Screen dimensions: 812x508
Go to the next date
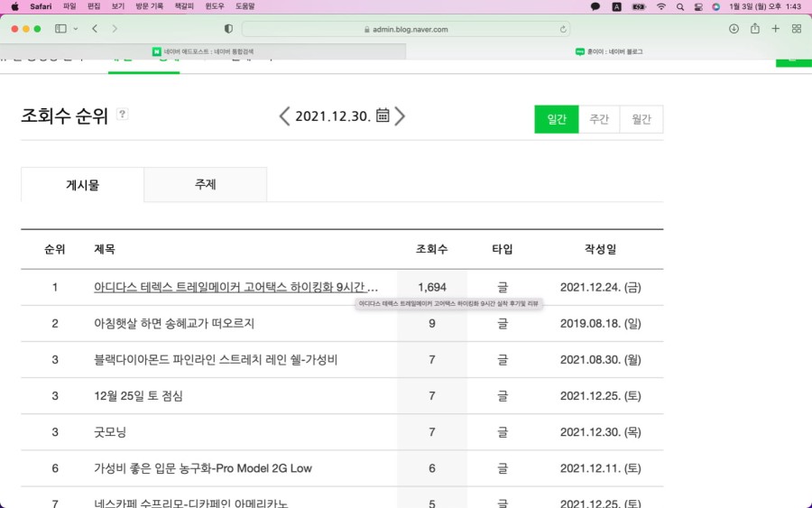pos(400,116)
